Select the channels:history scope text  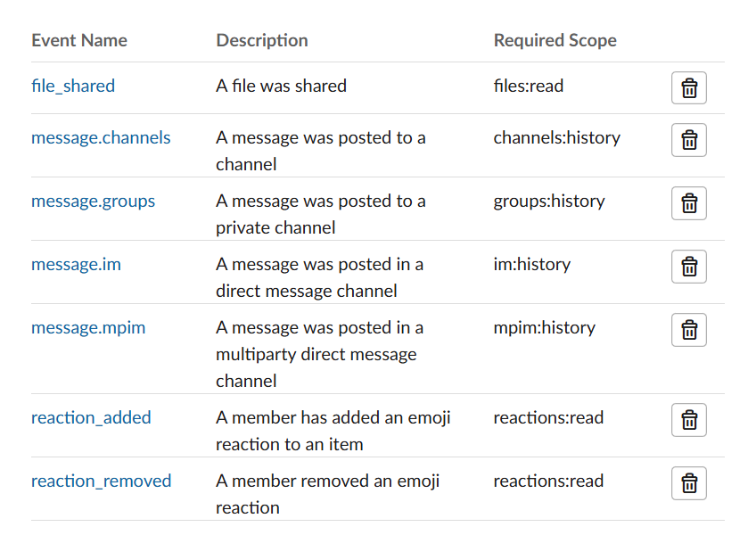point(557,138)
